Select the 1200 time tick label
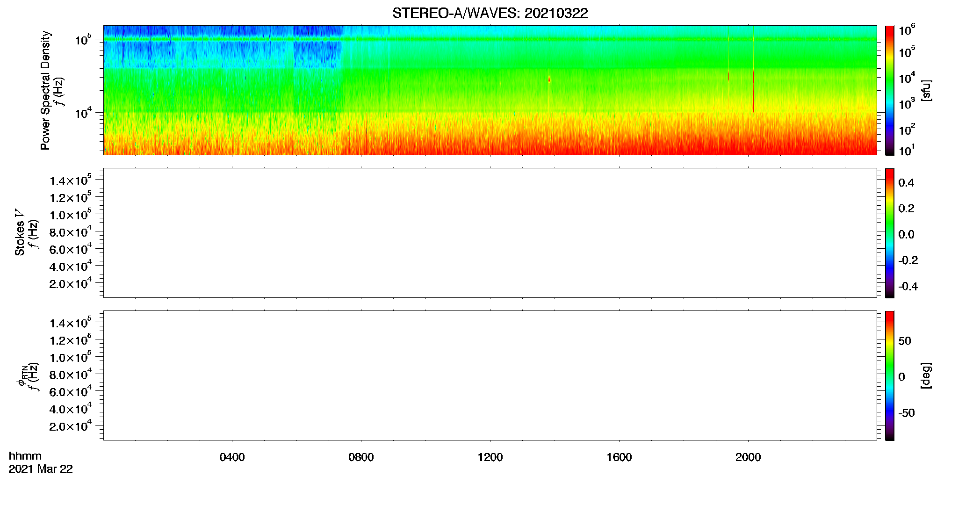 (490, 457)
